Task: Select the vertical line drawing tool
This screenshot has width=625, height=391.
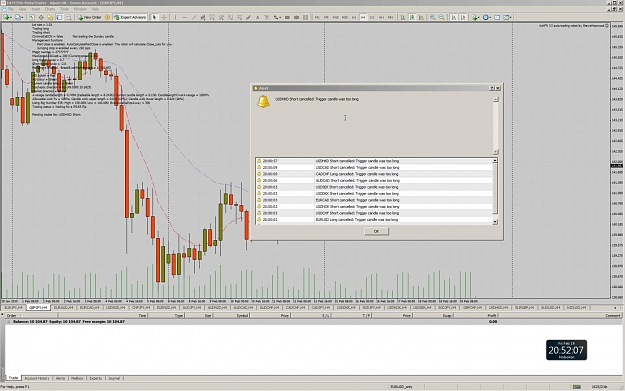Action: tap(175, 17)
